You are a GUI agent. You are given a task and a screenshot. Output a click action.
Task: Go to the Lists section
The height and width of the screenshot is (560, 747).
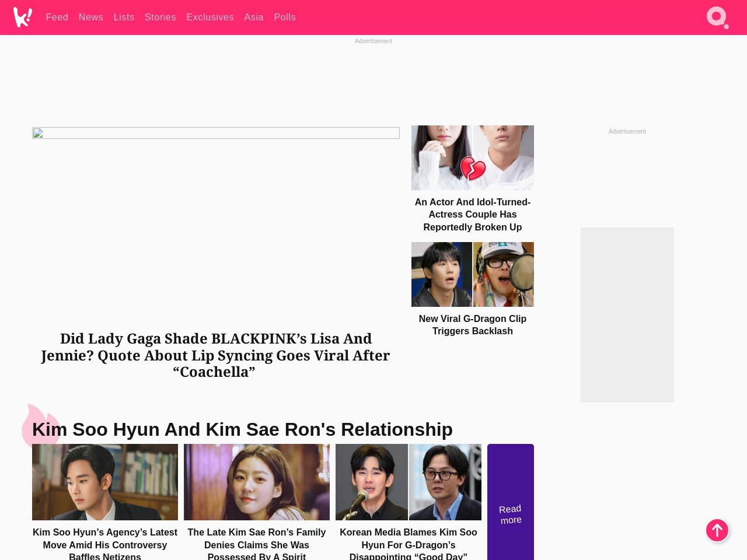pyautogui.click(x=124, y=17)
